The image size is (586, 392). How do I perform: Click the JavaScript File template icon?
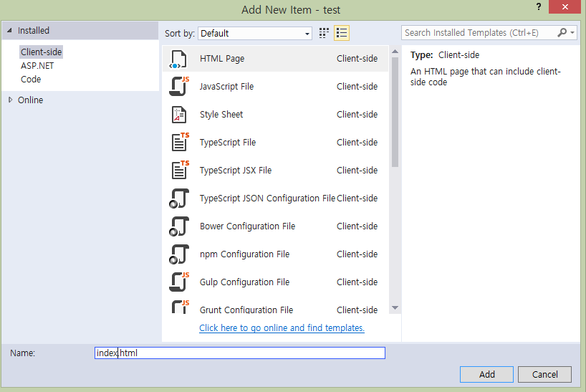click(178, 87)
